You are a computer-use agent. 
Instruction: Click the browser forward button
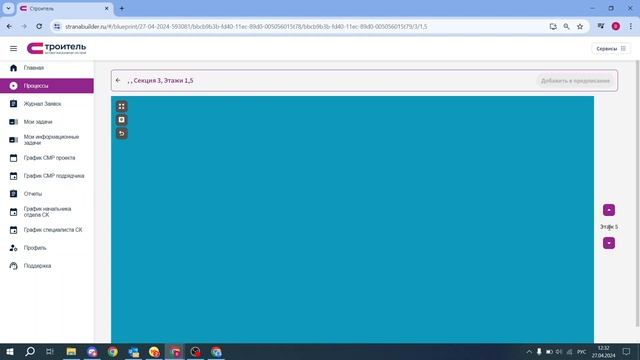[x=24, y=27]
